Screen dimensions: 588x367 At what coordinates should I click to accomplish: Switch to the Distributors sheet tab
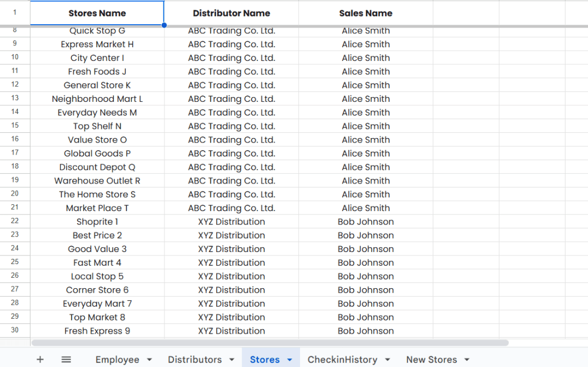(x=194, y=360)
